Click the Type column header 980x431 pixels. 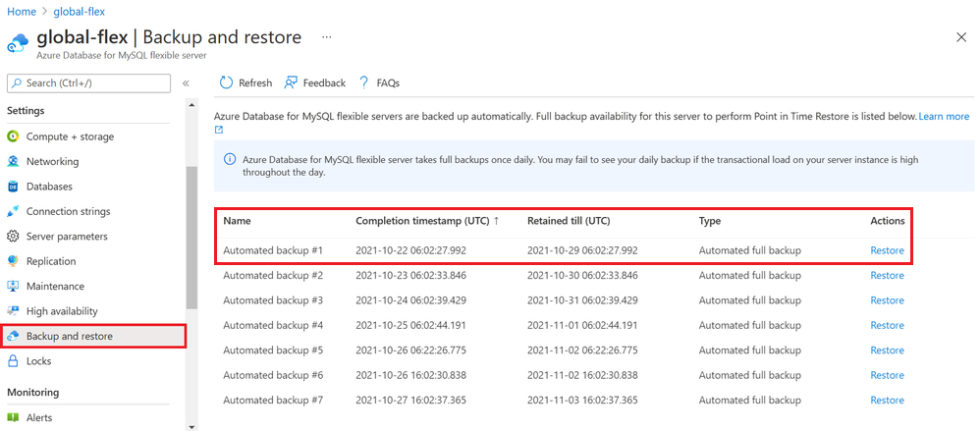point(709,221)
